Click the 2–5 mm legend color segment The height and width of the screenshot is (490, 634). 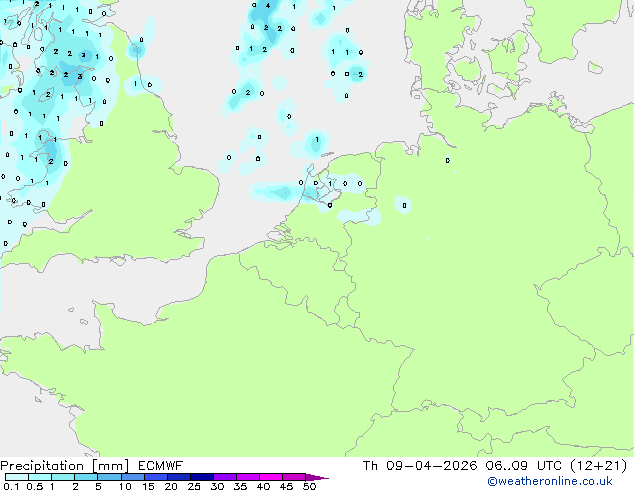click(86, 477)
